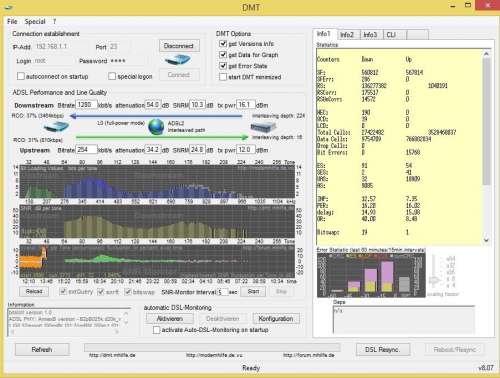Click the Refresh button
Viewport: 500px width, 378px height.
(42, 349)
